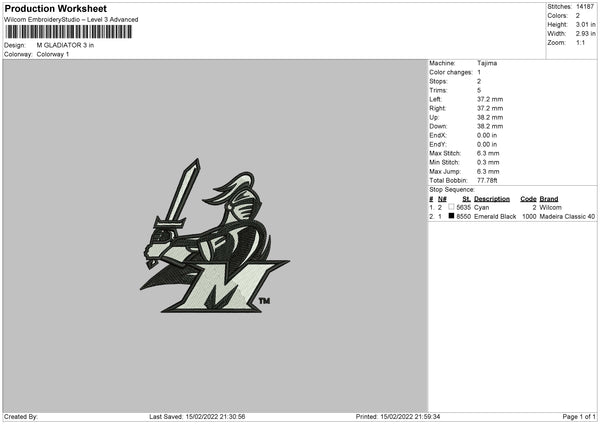Viewport: 600px width, 424px height.
Task: Click stitch count 5635 in Cyan row
Action: [463, 208]
